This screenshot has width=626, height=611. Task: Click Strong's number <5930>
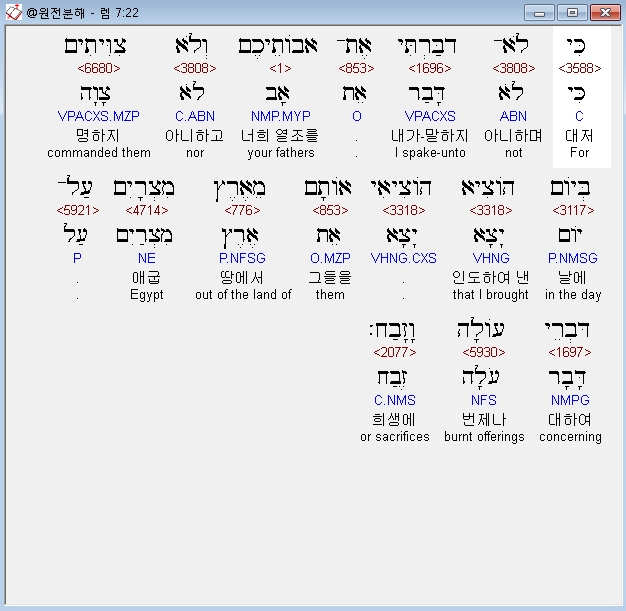pyautogui.click(x=484, y=352)
